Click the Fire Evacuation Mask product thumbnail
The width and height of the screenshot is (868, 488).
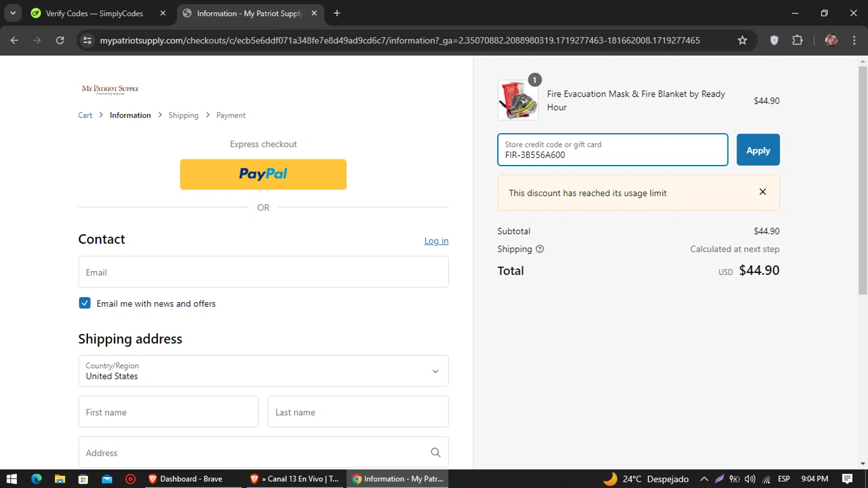coord(518,100)
